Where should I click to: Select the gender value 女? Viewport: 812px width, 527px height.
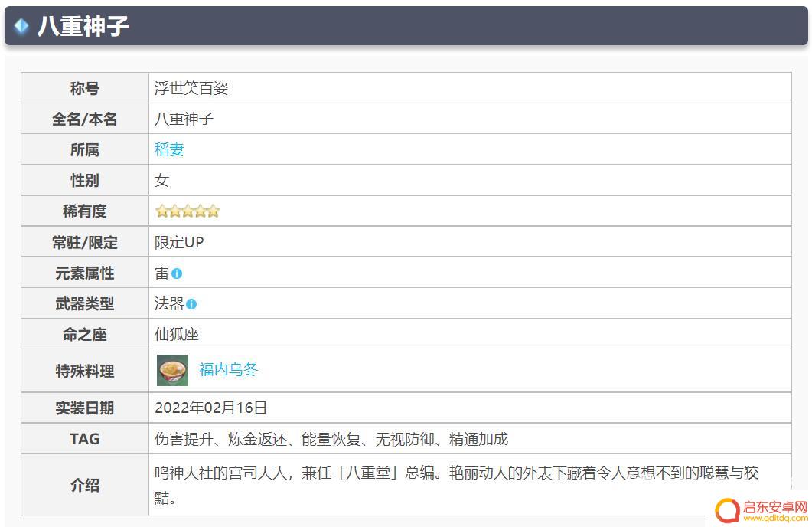pos(161,180)
